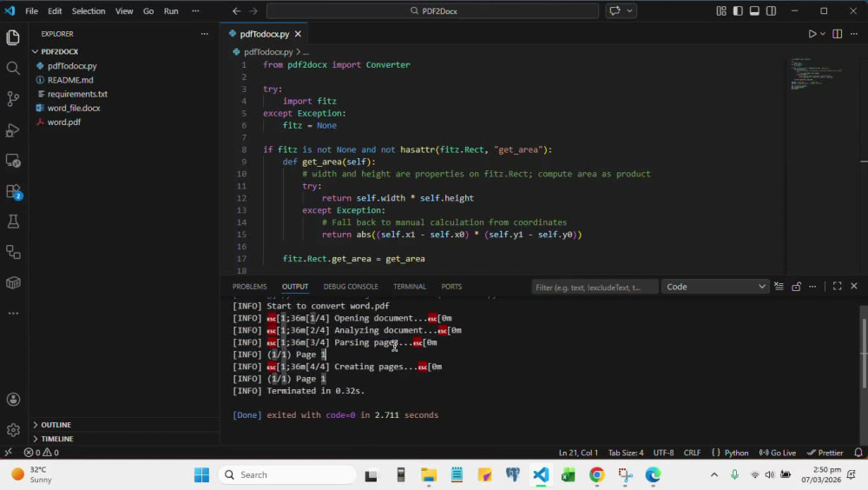Viewport: 868px width, 490px height.
Task: Open the Testing flask view
Action: [x=13, y=222]
